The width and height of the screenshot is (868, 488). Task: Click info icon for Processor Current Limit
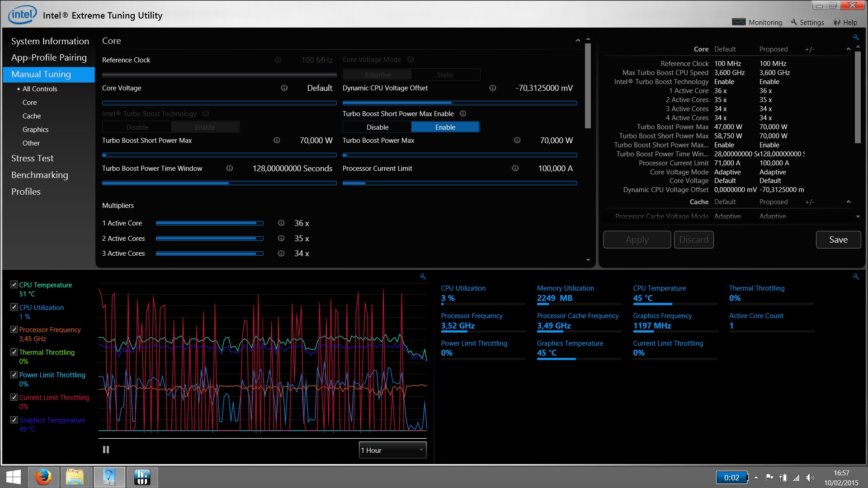515,168
